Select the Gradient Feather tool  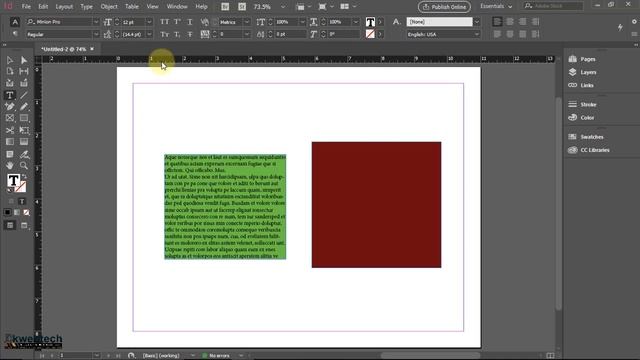24,142
